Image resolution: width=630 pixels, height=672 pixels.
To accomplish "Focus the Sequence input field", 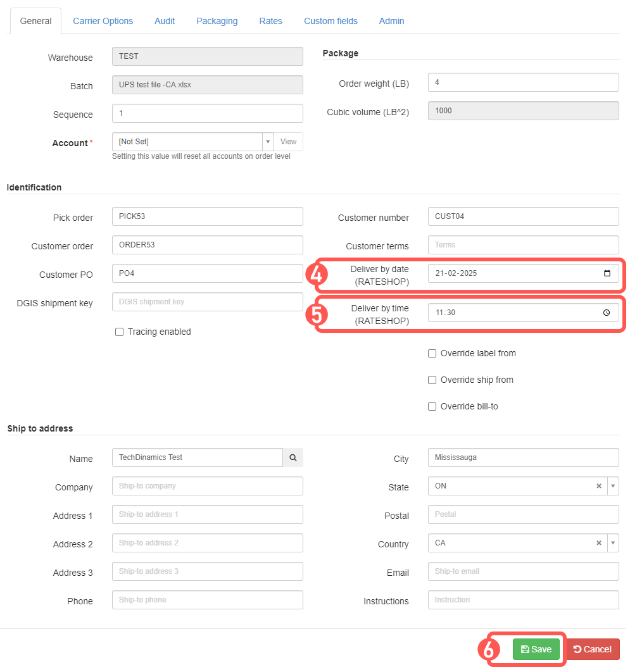I will (208, 113).
